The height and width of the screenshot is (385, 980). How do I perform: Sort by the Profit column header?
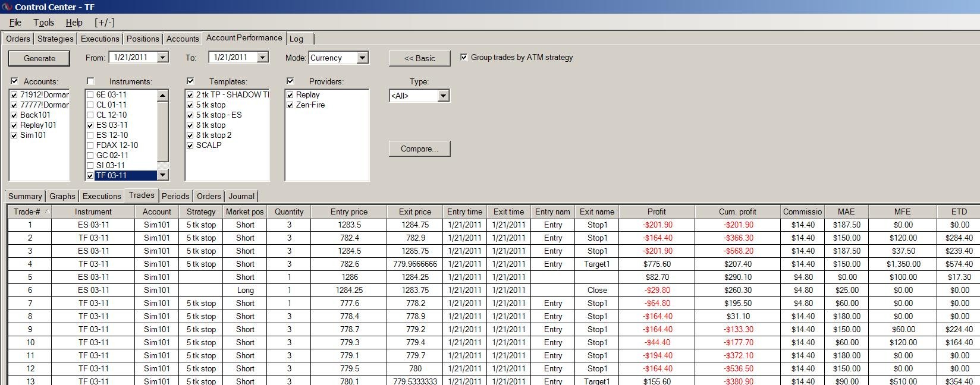click(x=657, y=212)
